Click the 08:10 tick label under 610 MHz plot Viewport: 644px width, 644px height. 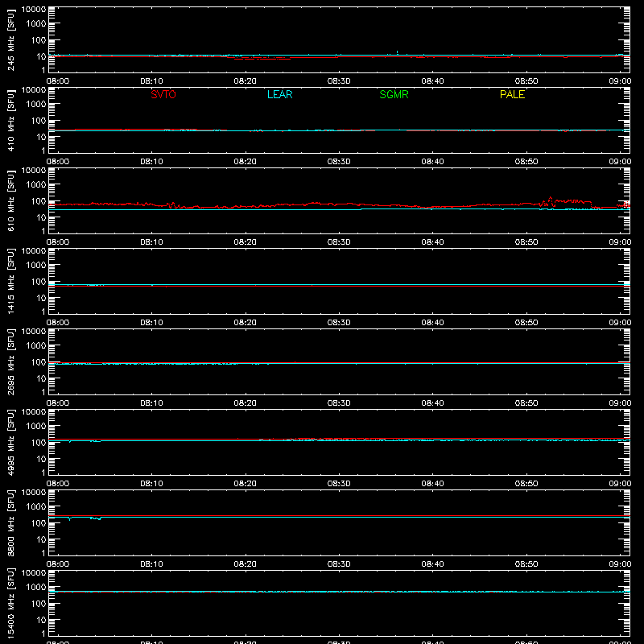click(x=151, y=242)
